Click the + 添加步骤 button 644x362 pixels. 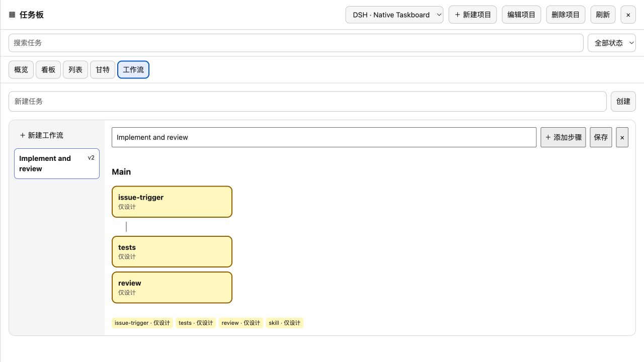tap(563, 137)
